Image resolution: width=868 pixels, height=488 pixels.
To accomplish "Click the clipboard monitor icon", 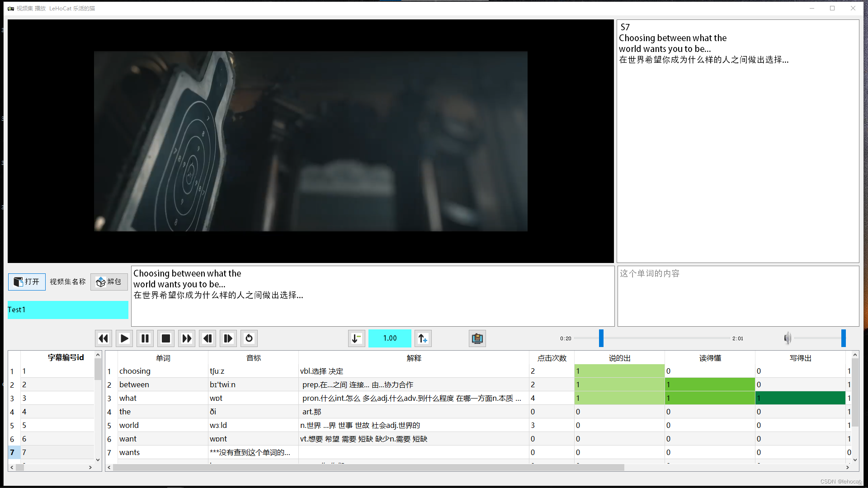I will 477,338.
